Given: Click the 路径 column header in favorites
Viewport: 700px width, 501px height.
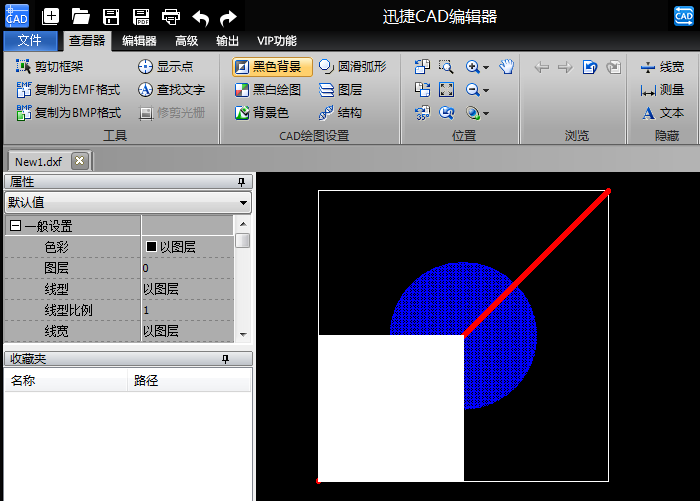Looking at the screenshot, I should 146,381.
